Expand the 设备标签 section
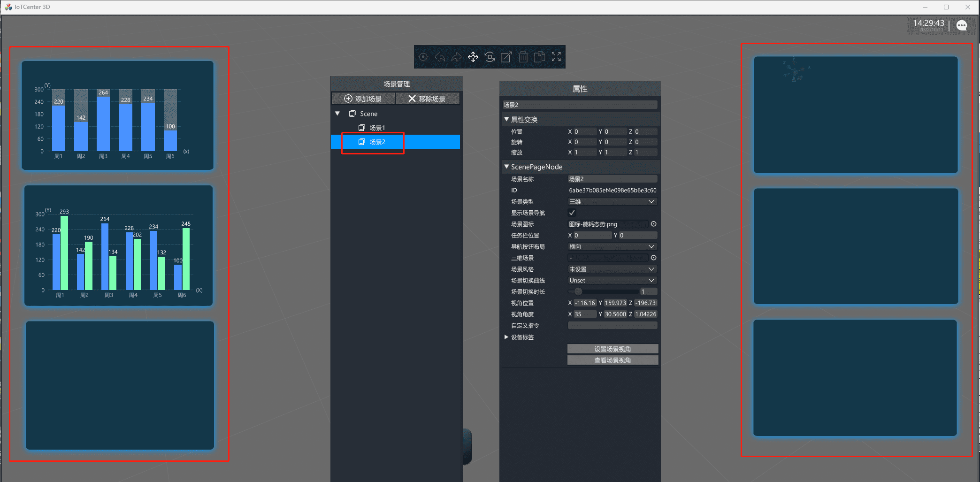 [x=506, y=337]
